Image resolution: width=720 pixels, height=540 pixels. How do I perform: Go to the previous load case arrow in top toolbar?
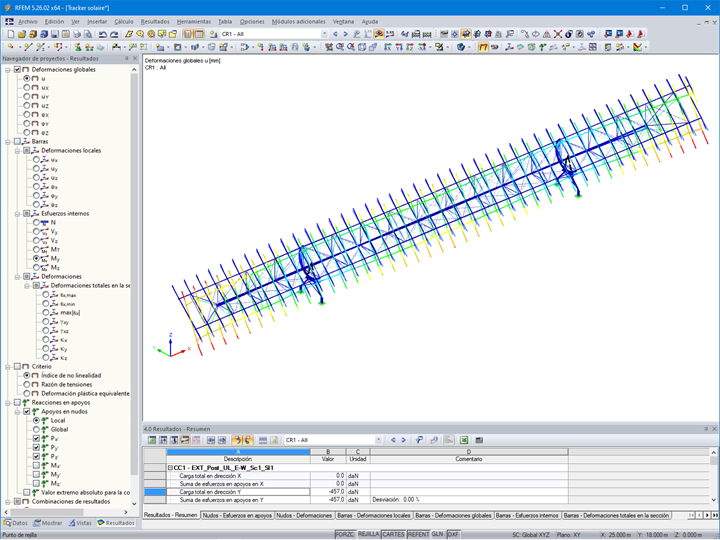pos(335,34)
